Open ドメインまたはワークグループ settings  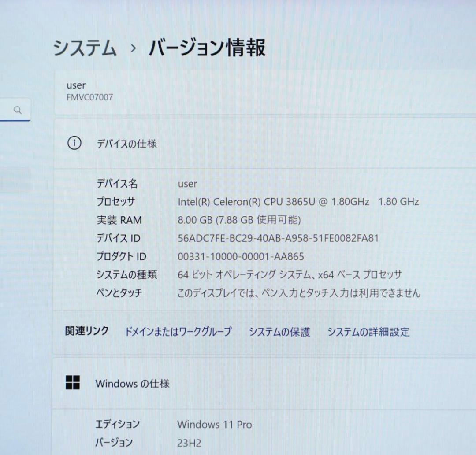pos(178,332)
